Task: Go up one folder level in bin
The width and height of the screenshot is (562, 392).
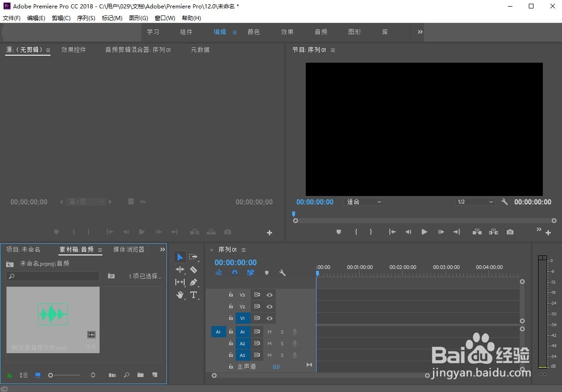Action: 10,264
